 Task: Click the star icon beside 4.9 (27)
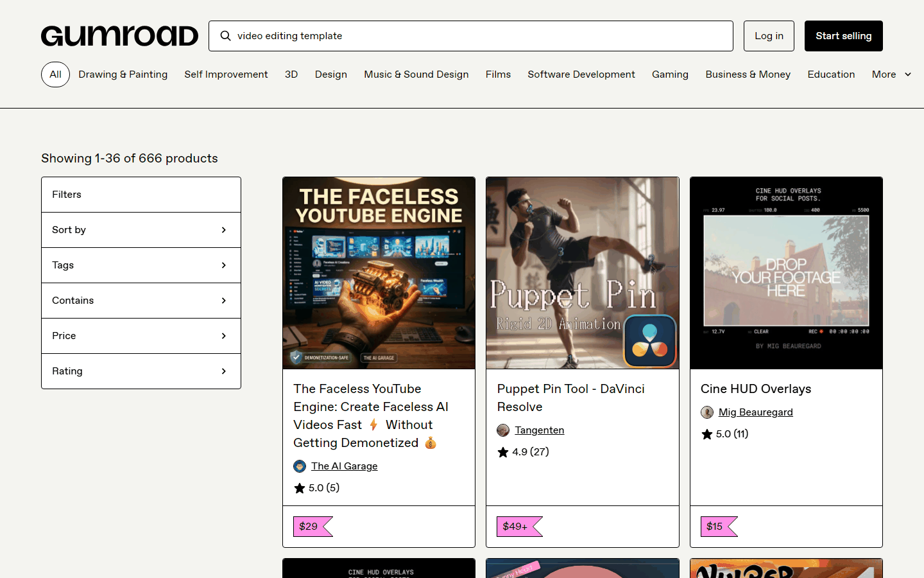click(503, 452)
